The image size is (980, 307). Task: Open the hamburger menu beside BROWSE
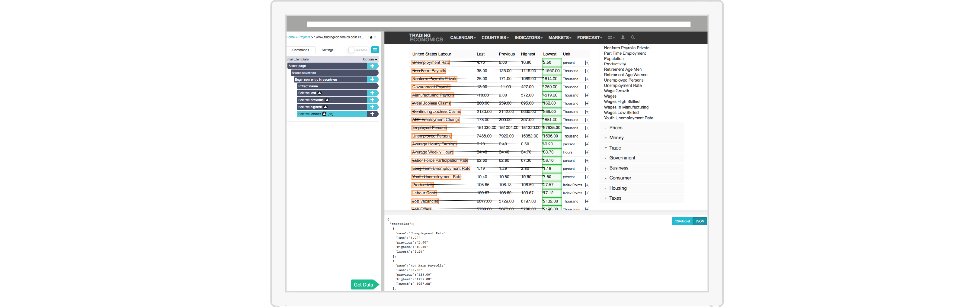tap(375, 50)
